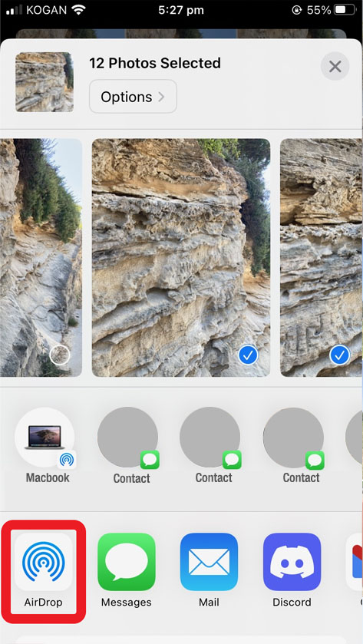Tap the left photo preview showing green bushes

point(41,257)
